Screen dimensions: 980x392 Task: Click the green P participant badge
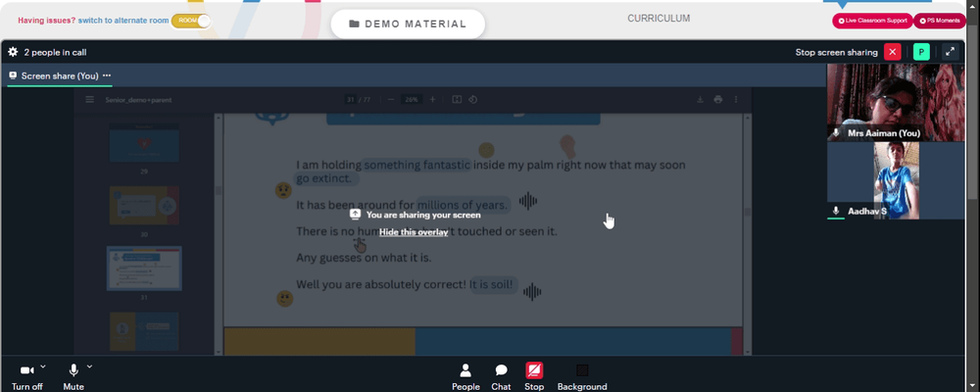921,53
